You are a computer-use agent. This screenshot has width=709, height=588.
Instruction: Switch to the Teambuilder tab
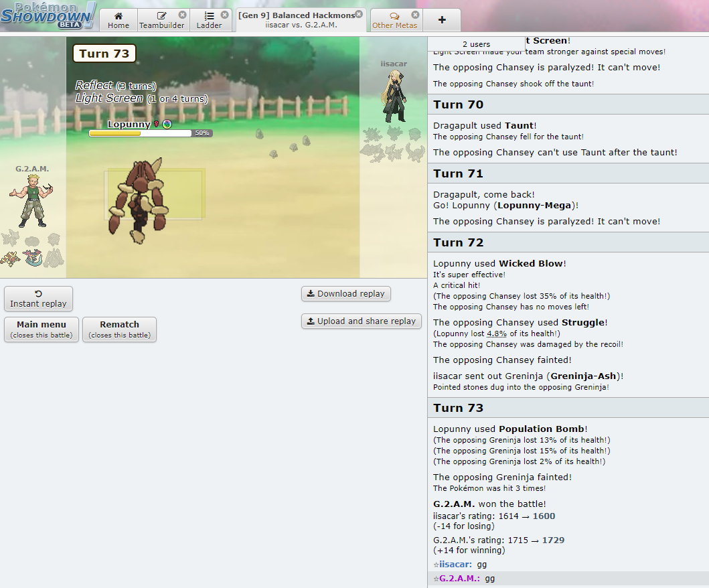(x=161, y=20)
